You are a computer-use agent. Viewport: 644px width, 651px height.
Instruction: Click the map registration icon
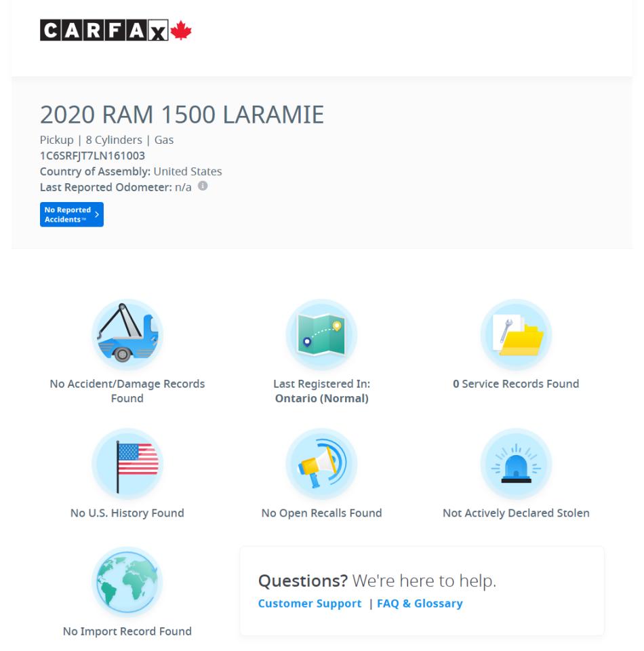coord(321,334)
